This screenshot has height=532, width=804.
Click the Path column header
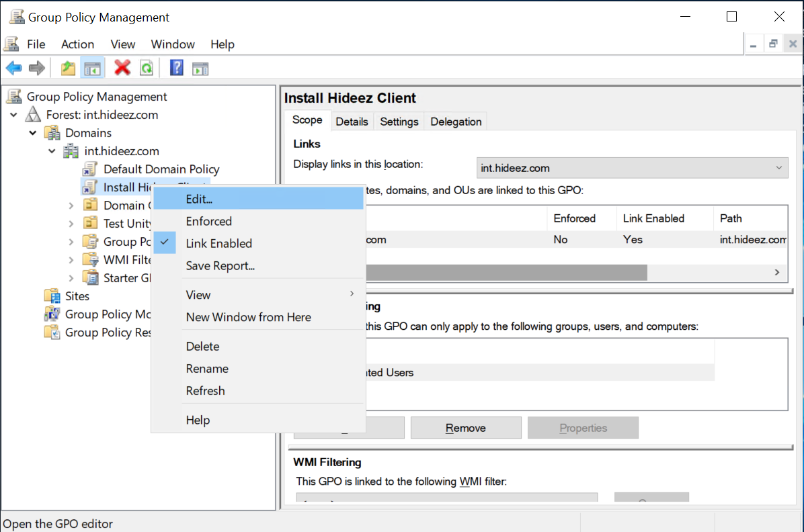tap(750, 218)
